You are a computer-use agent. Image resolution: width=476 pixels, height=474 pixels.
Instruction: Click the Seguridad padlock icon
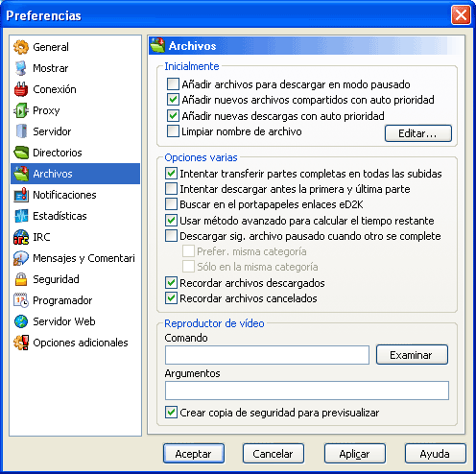click(21, 279)
